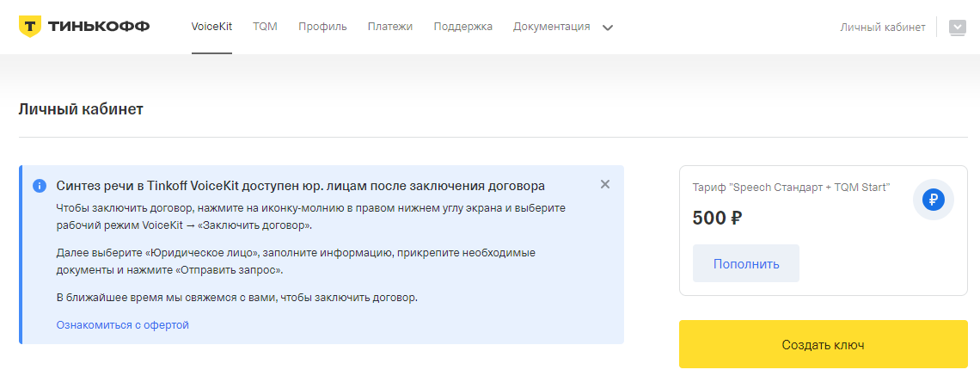980x382 pixels.
Task: Click the paragraph starting "Чтобы заключить договор"
Action: pyautogui.click(x=310, y=216)
